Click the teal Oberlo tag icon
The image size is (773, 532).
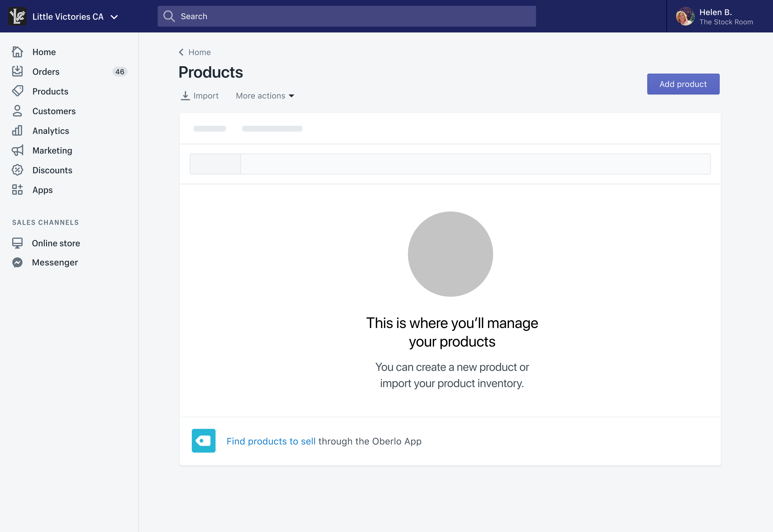point(203,441)
